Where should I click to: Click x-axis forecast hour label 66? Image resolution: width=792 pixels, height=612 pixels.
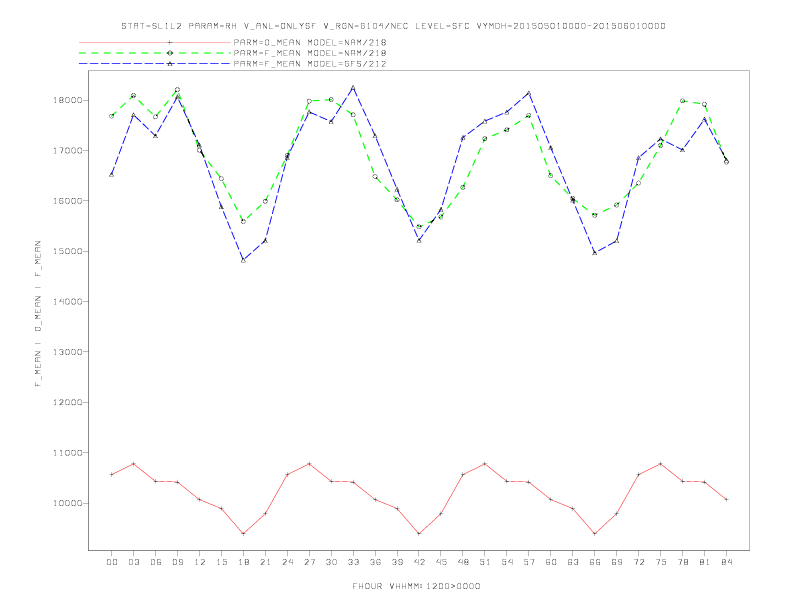(595, 562)
